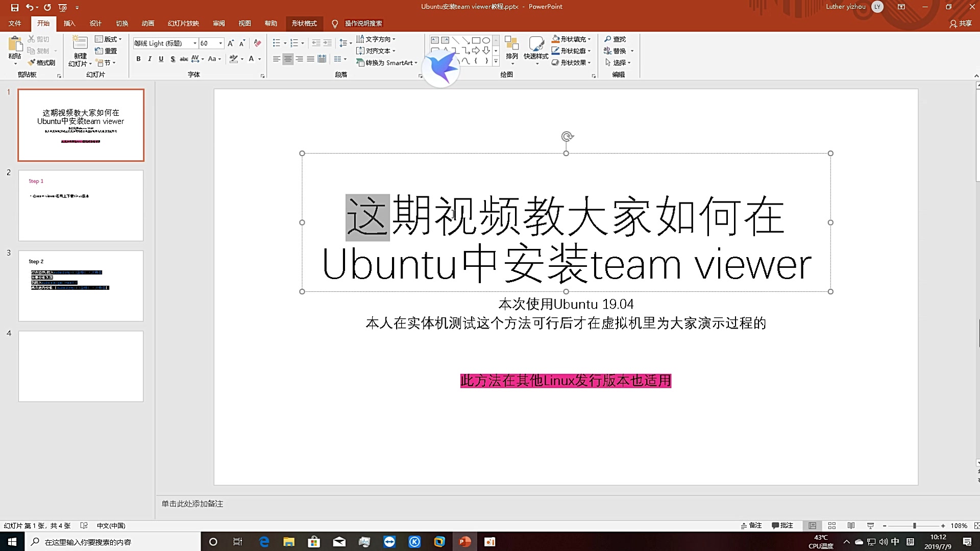Screen dimensions: 980x551
Task: Click the decrease list indent level icon
Action: 316,43
